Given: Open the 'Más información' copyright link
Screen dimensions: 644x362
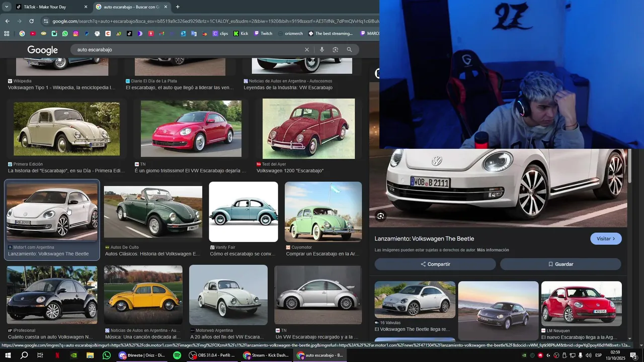Looking at the screenshot, I should click(493, 250).
